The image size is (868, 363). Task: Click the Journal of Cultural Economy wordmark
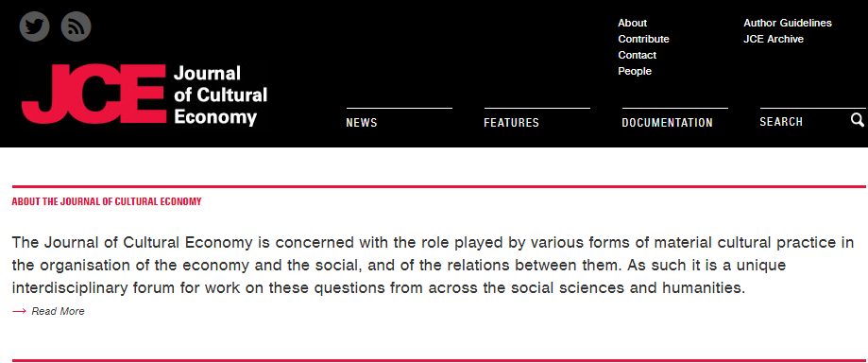click(x=220, y=95)
